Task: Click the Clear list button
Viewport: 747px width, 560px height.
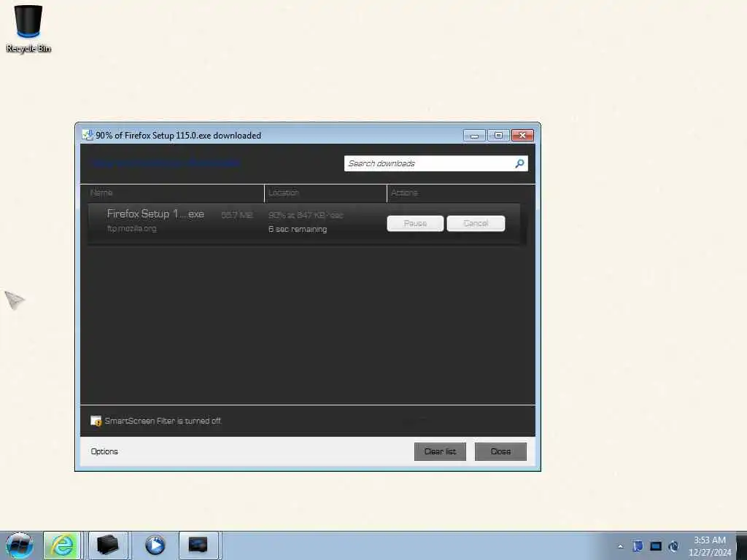Action: [x=440, y=451]
